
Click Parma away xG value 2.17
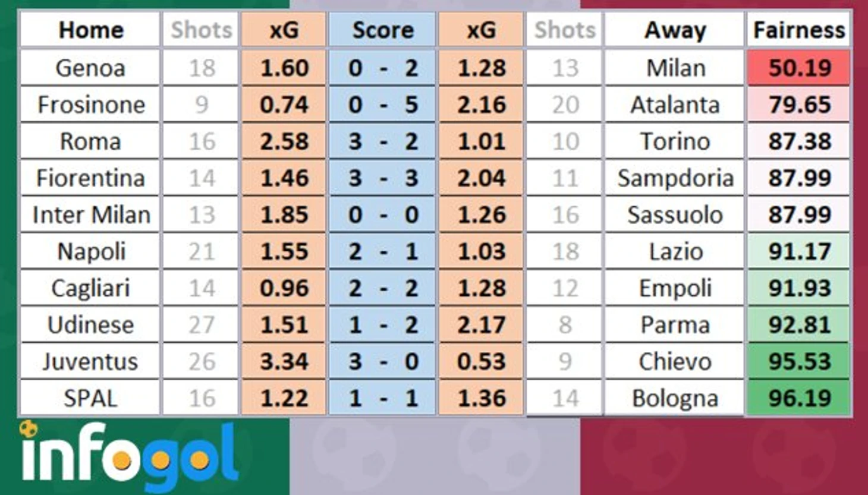(481, 325)
